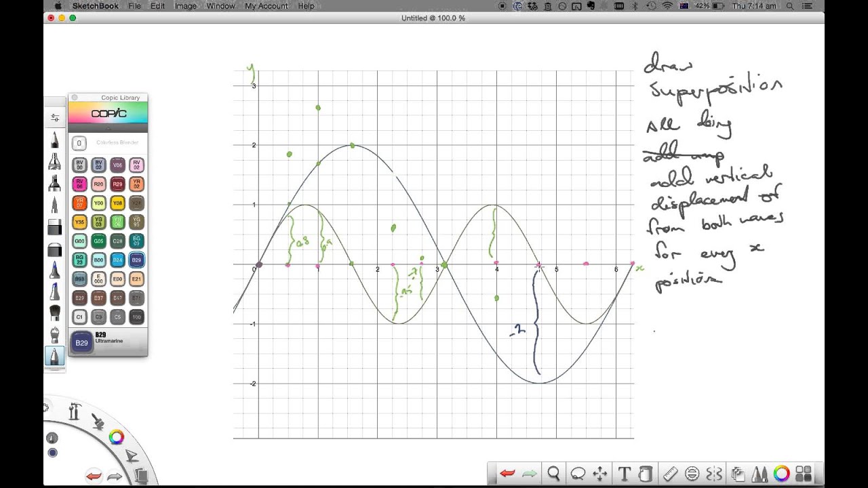
Task: Open the color ring in the lagoon
Action: 117,437
